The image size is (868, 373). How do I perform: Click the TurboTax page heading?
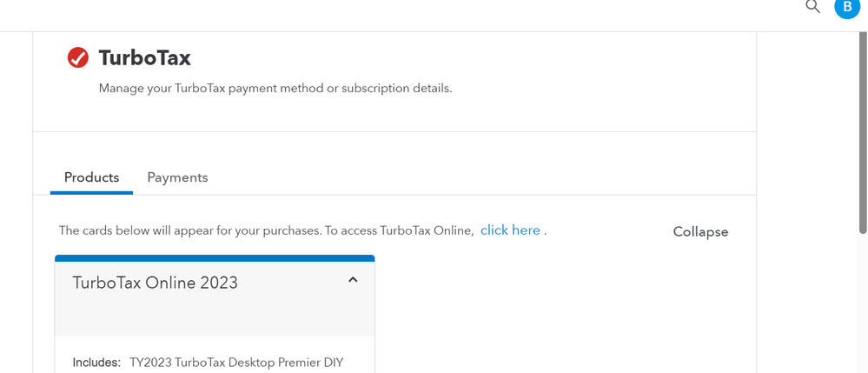(x=144, y=58)
